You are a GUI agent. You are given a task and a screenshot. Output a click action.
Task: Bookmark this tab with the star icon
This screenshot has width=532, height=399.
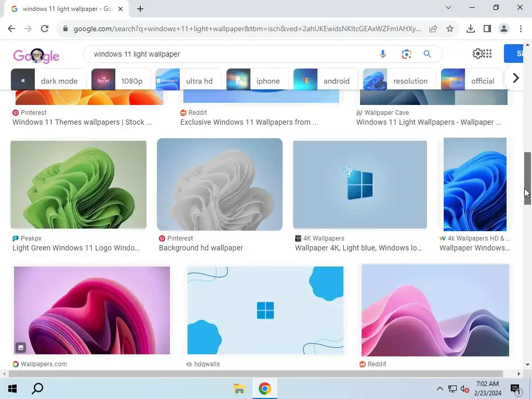point(450,29)
